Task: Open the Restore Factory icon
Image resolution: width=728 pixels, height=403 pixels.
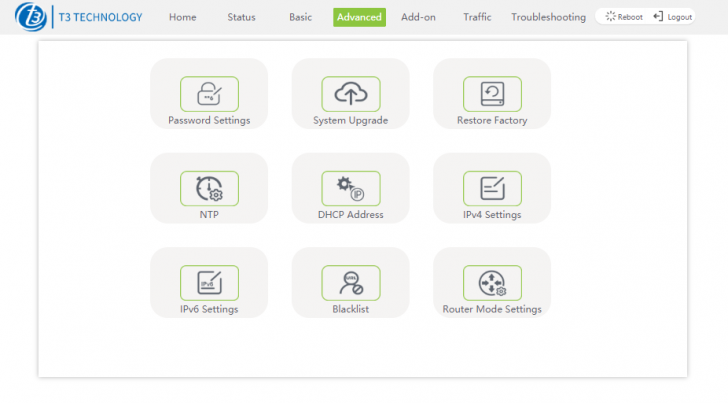Action: pyautogui.click(x=492, y=94)
